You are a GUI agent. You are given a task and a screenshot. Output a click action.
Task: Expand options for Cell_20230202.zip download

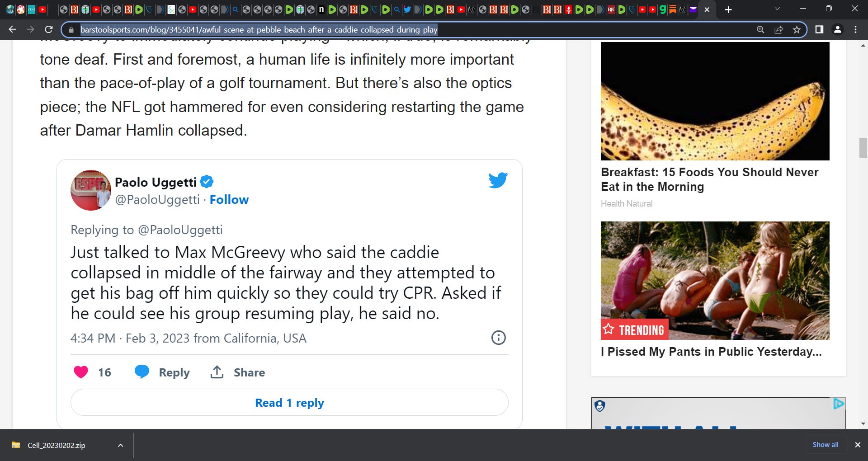tap(120, 445)
